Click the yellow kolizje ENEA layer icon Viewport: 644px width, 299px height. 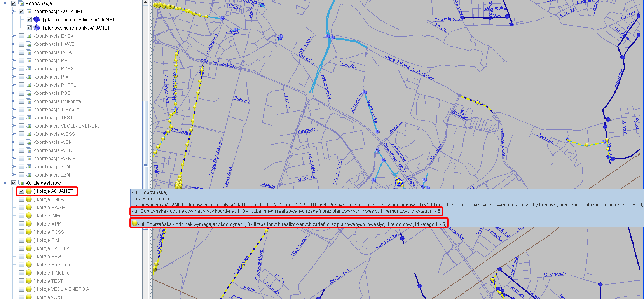[29, 199]
